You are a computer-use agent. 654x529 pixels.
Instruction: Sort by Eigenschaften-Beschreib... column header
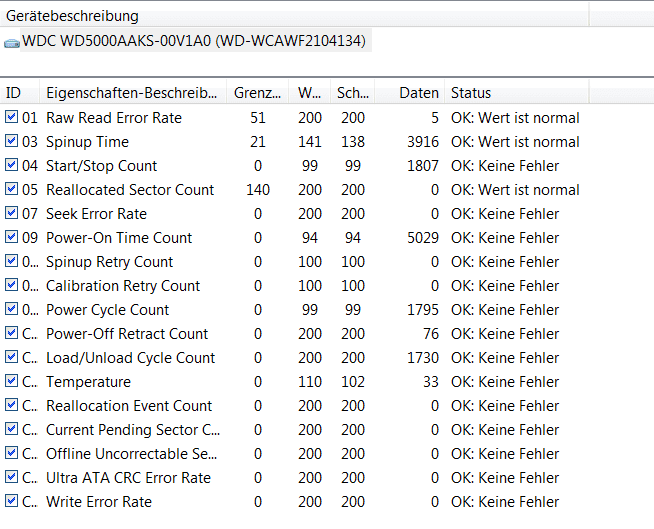click(x=133, y=93)
